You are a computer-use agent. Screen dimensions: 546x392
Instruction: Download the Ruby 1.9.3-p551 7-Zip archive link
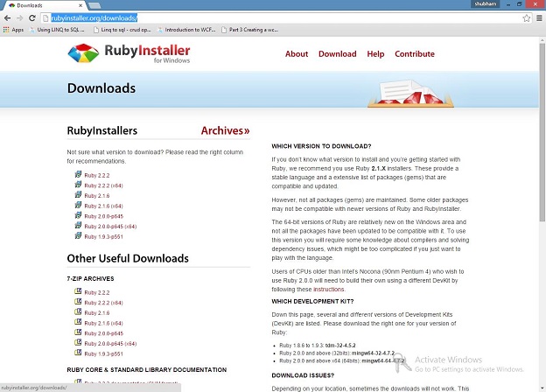click(x=104, y=353)
